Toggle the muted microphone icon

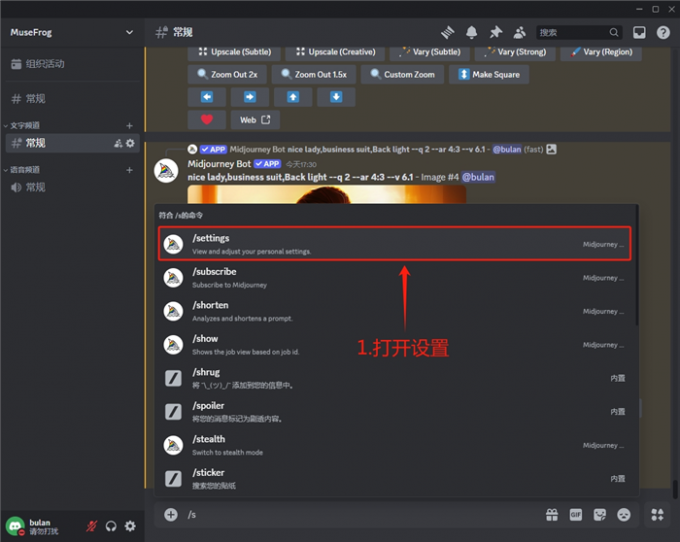[92, 526]
